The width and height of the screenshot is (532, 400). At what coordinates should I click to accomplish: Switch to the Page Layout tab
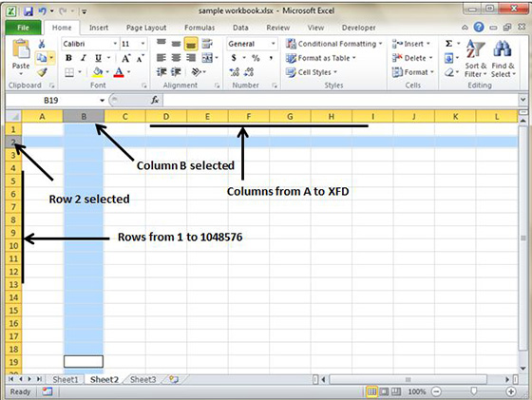coord(146,28)
